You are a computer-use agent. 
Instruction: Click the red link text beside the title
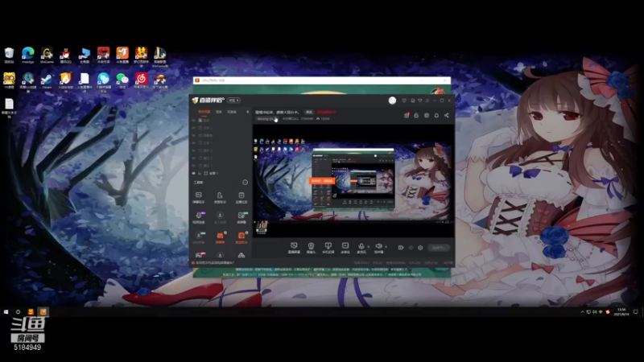[x=326, y=112]
